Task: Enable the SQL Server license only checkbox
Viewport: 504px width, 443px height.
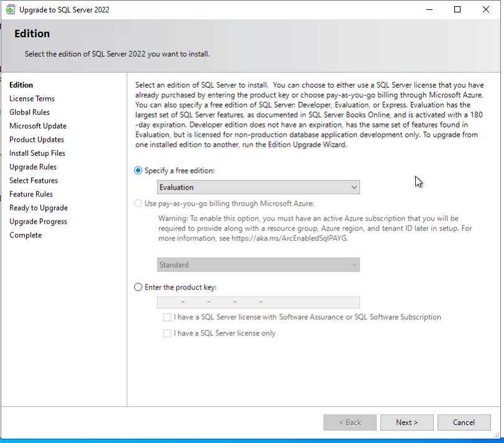Action: tap(167, 333)
